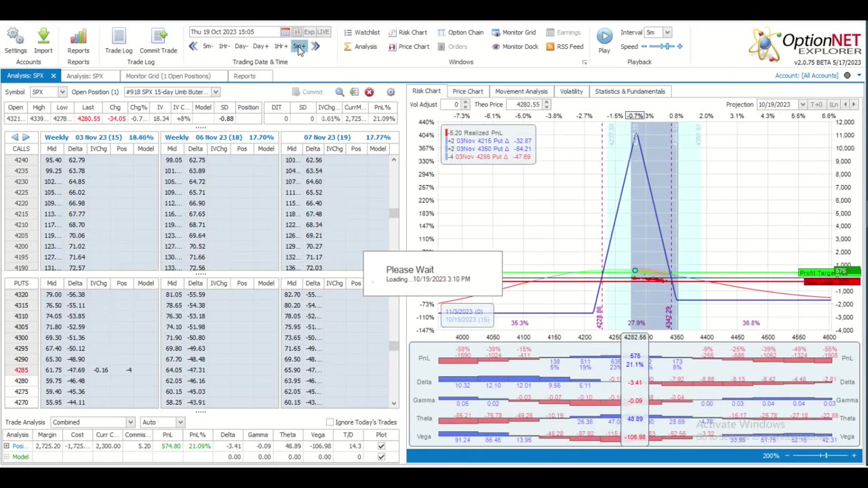Image resolution: width=868 pixels, height=488 pixels.
Task: Switch to Movement Analysis tab
Action: point(521,91)
